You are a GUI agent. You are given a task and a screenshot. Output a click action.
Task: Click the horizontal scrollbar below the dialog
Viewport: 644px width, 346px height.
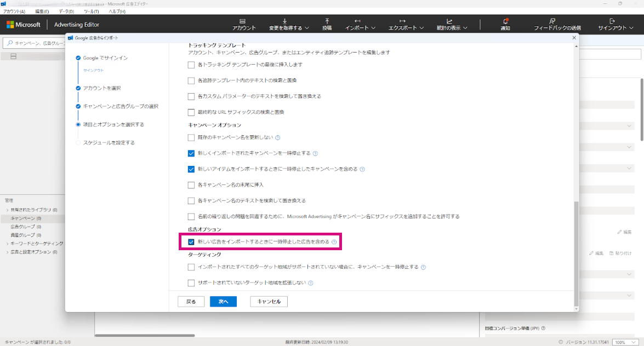(x=145, y=336)
